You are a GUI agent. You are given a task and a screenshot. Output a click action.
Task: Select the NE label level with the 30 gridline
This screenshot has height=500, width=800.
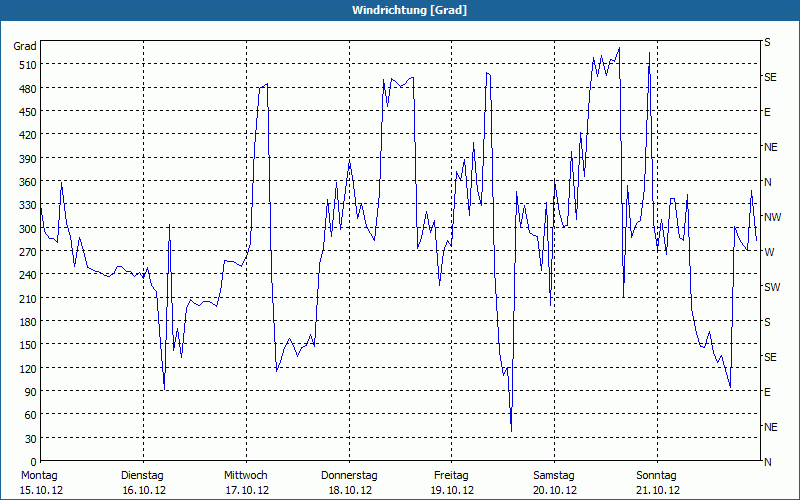tap(770, 427)
